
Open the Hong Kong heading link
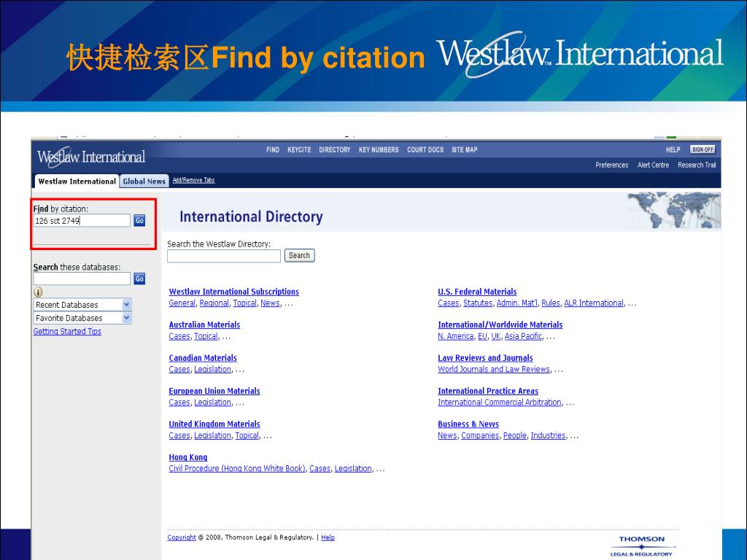187,457
